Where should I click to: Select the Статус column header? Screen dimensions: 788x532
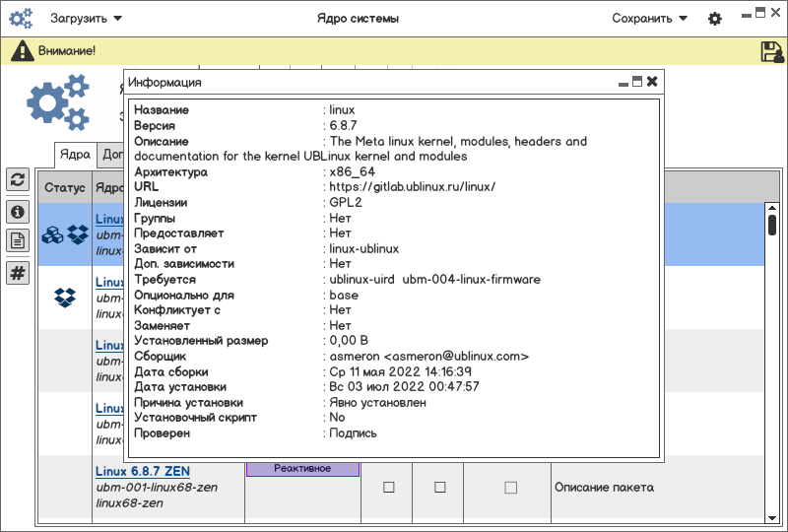pos(64,187)
